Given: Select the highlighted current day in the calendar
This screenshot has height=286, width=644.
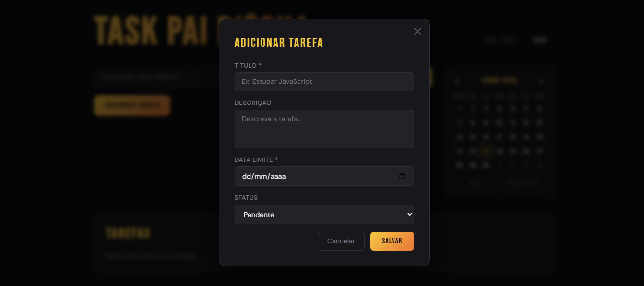Looking at the screenshot, I should tap(486, 151).
